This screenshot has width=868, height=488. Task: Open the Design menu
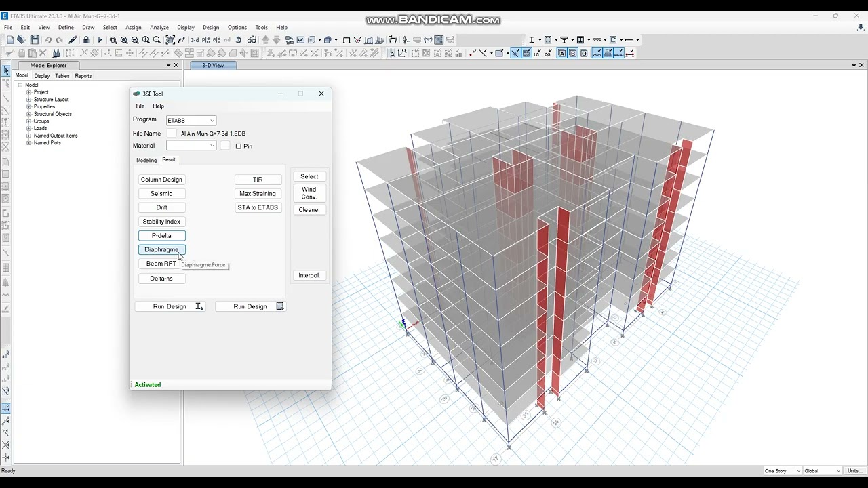coord(211,28)
